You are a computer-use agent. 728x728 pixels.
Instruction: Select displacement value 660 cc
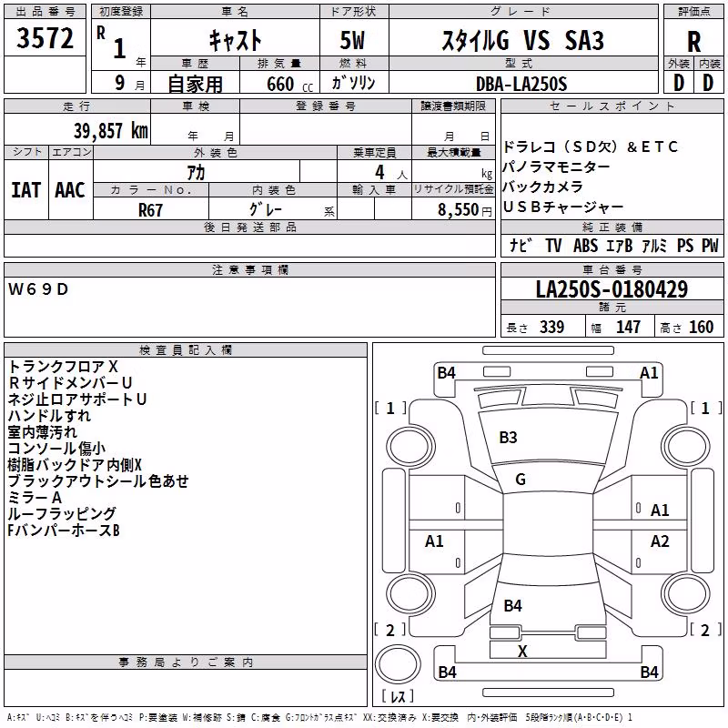click(x=289, y=85)
